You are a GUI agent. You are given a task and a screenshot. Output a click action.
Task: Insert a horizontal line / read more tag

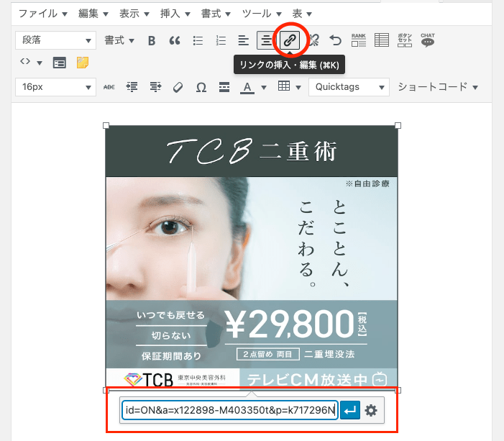click(224, 87)
